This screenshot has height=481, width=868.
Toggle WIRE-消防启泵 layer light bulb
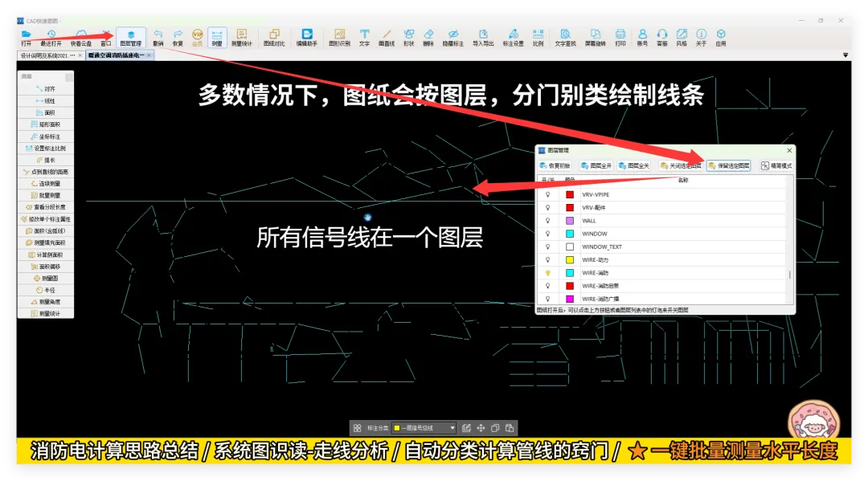tap(547, 286)
